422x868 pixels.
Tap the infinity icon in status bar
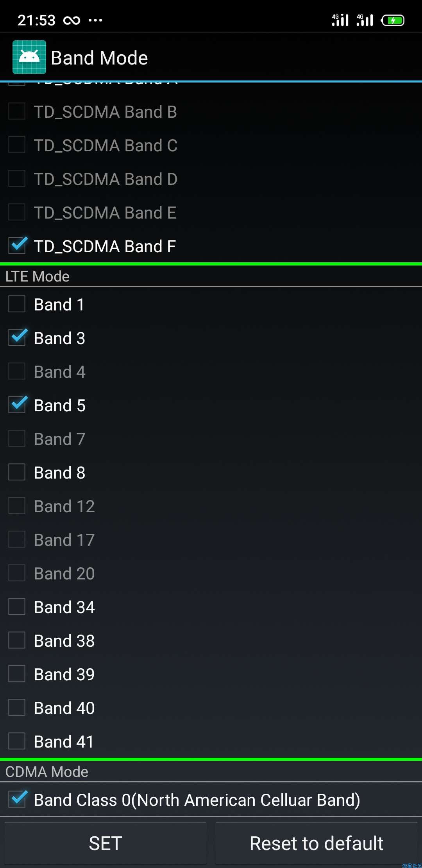click(x=72, y=20)
